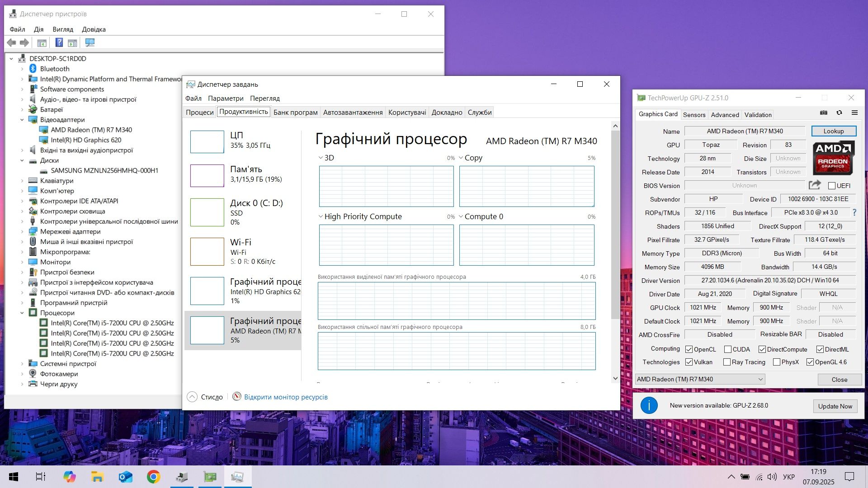Toggle the Ray Tracing checkbox

click(727, 362)
